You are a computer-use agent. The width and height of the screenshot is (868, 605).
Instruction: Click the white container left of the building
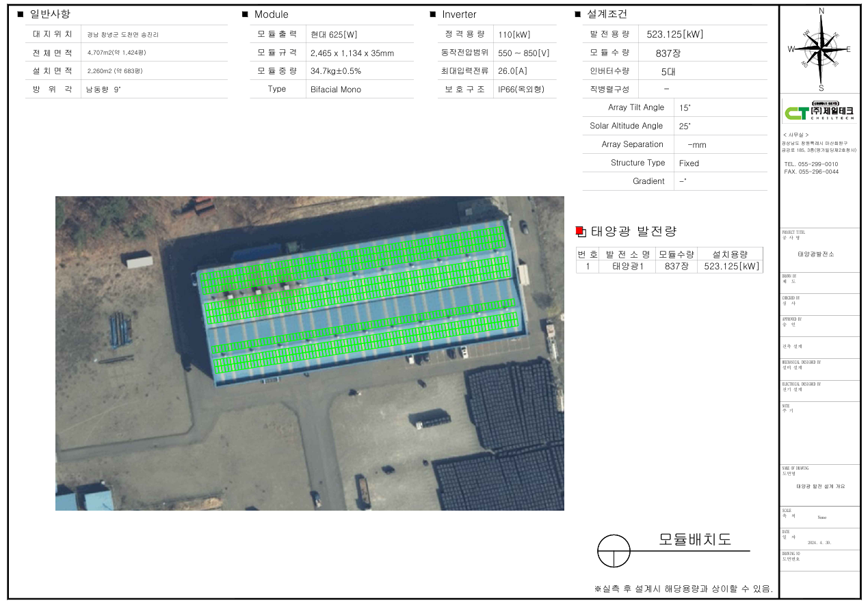140,260
